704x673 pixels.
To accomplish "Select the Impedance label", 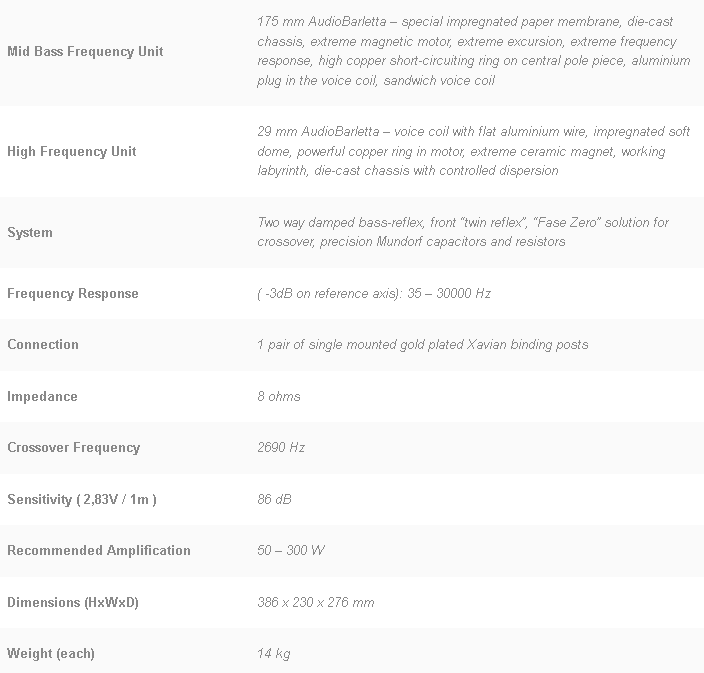I will click(42, 397).
